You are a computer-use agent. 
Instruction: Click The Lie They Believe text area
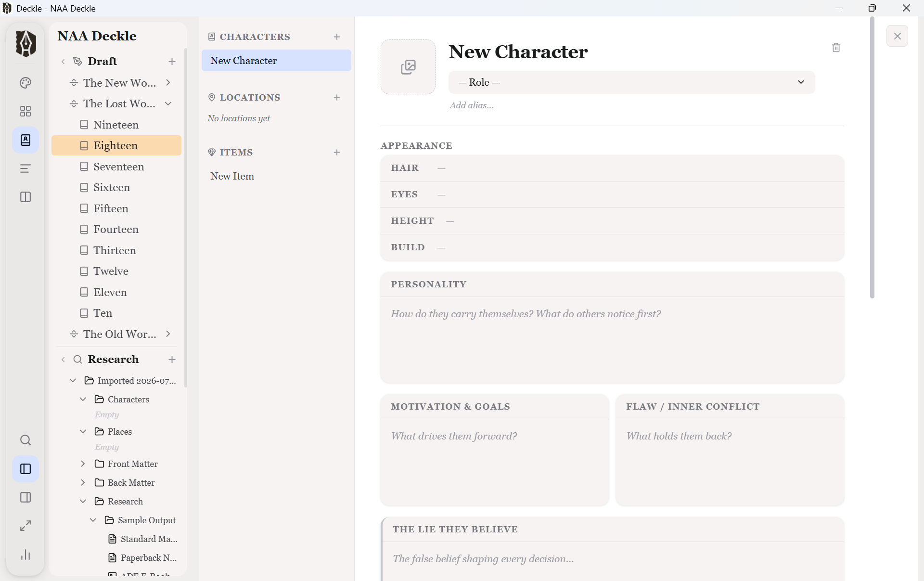click(x=613, y=561)
